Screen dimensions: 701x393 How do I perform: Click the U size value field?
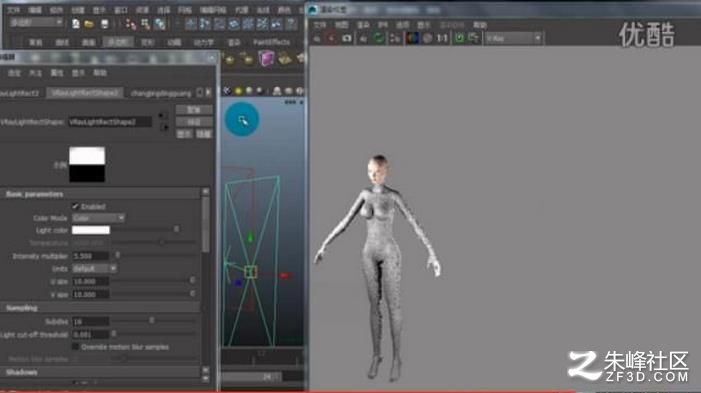[x=91, y=281]
